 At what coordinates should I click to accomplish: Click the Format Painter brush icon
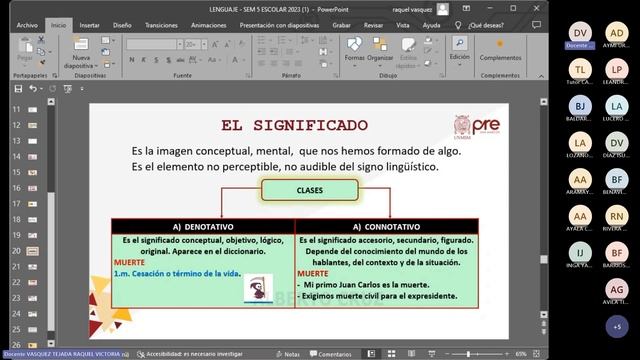coord(41,63)
